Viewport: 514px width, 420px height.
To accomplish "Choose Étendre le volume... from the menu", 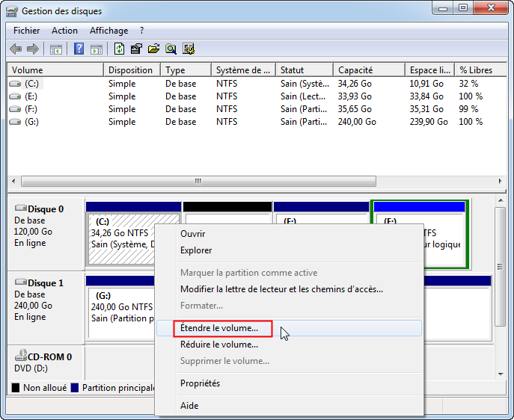I will point(290,328).
